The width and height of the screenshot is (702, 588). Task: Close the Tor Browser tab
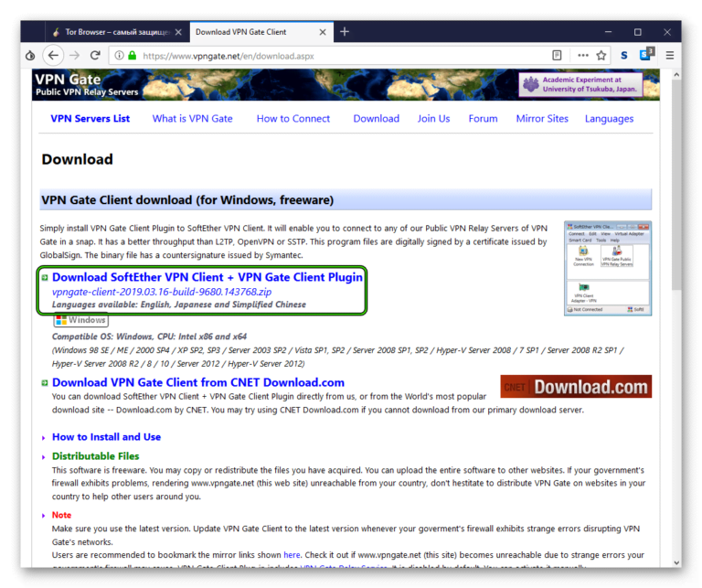[x=178, y=32]
